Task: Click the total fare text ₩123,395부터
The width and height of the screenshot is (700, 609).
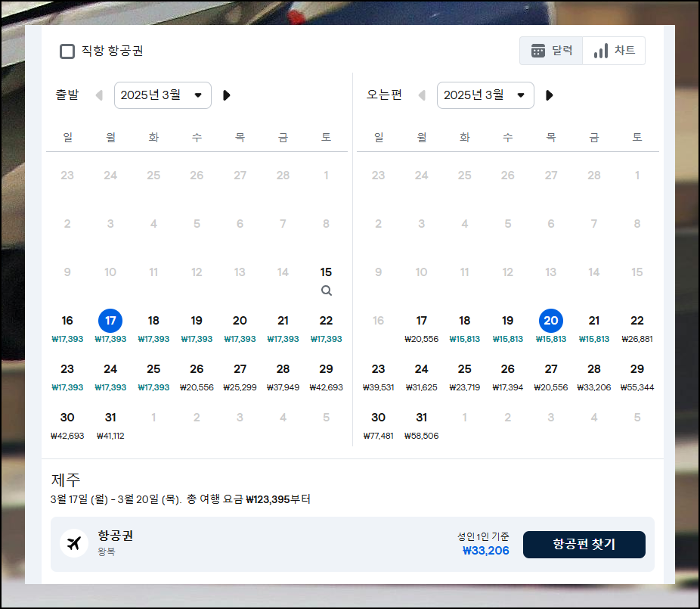Action: pos(278,499)
